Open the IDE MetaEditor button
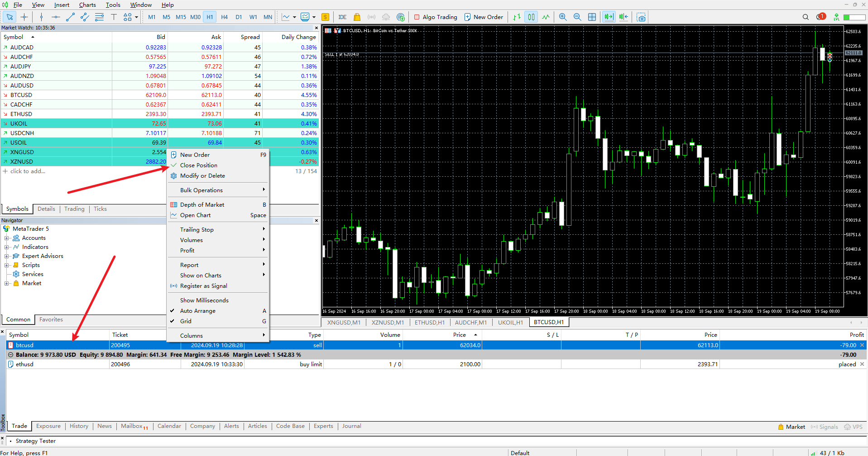Viewport: 868px width, 456px height. 342,17
